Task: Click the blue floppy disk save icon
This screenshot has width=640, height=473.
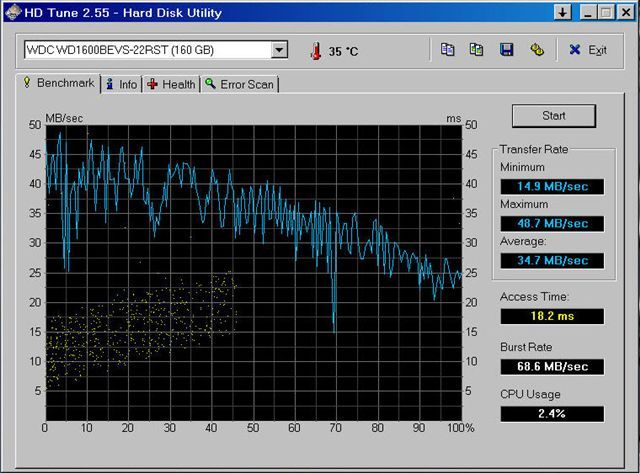Action: 507,49
